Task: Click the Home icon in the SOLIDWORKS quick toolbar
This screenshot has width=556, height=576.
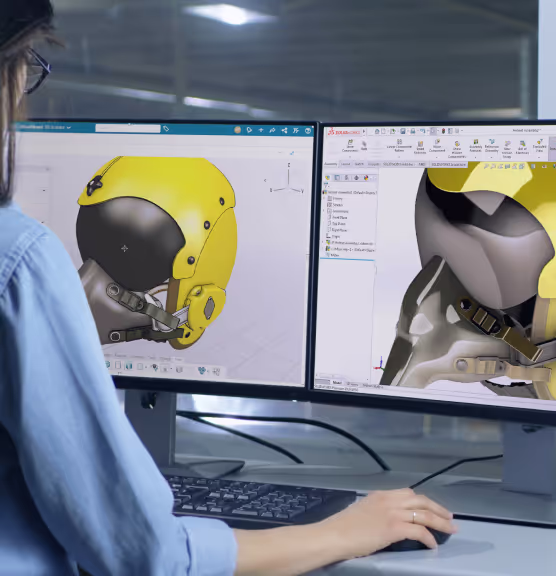Action: (x=377, y=132)
